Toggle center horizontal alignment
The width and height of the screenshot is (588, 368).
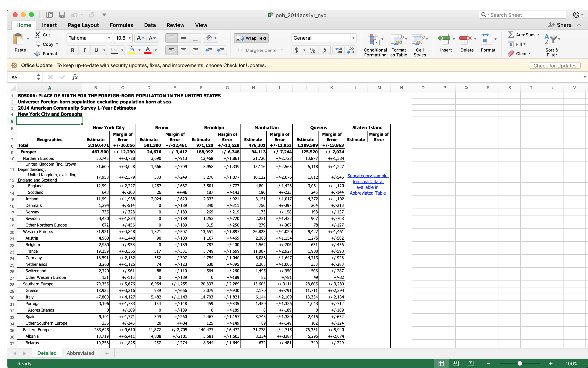coord(183,50)
